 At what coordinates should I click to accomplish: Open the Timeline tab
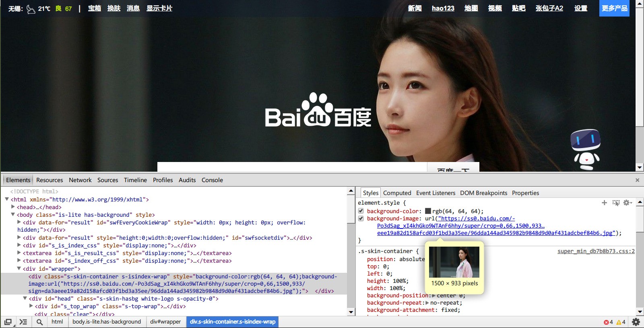135,180
